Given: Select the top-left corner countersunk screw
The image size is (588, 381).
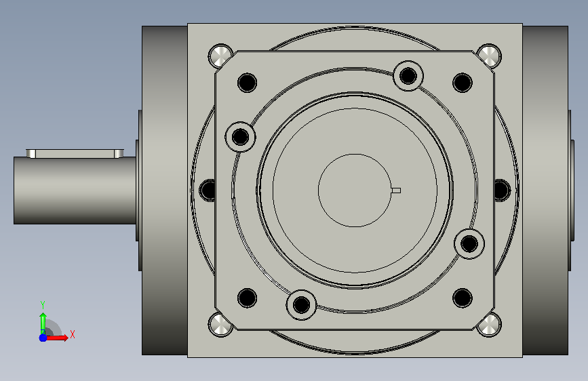Looking at the screenshot, I should (220, 56).
